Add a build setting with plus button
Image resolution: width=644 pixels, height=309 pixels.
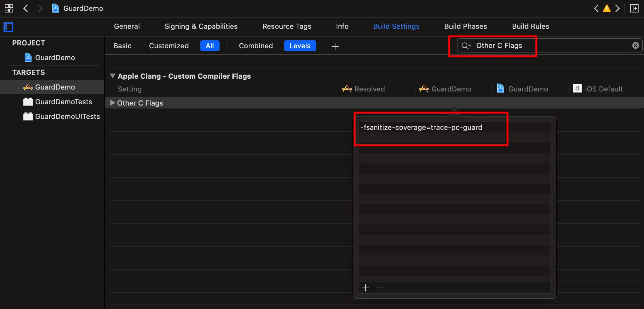(335, 46)
